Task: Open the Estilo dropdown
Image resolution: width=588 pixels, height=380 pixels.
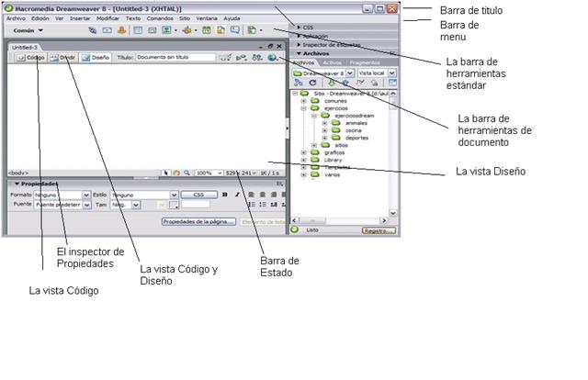Action: coord(174,195)
